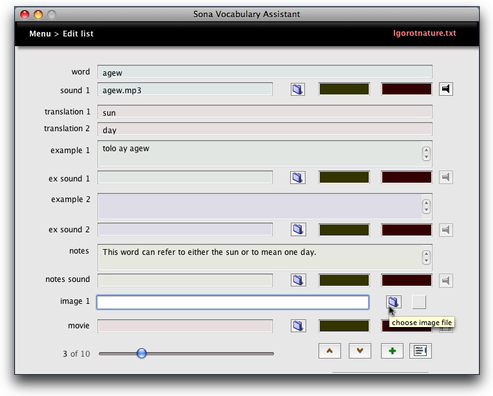The width and height of the screenshot is (493, 396).
Task: Move to next entry with down arrow
Action: click(x=360, y=351)
